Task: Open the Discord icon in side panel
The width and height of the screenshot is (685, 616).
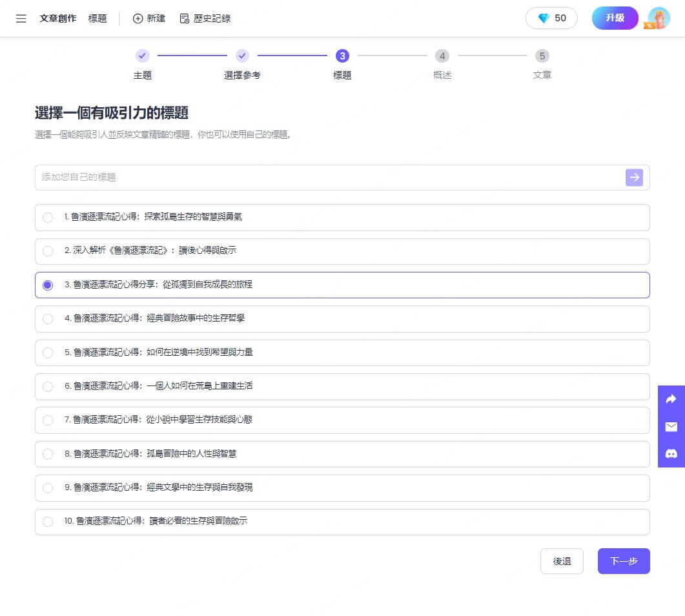Action: pos(671,454)
